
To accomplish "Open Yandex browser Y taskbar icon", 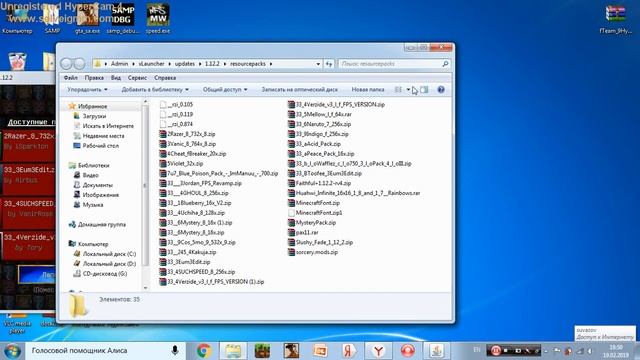I will coord(378,351).
